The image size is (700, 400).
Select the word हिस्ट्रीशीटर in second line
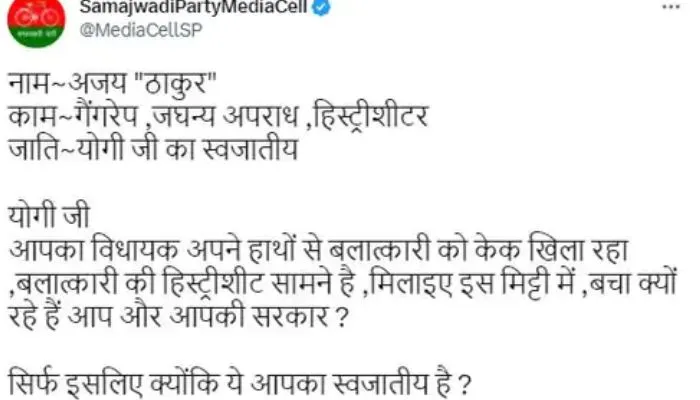point(371,116)
